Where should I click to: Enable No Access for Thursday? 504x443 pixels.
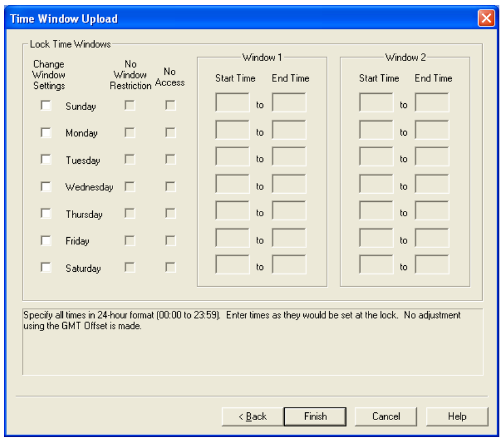(x=170, y=213)
